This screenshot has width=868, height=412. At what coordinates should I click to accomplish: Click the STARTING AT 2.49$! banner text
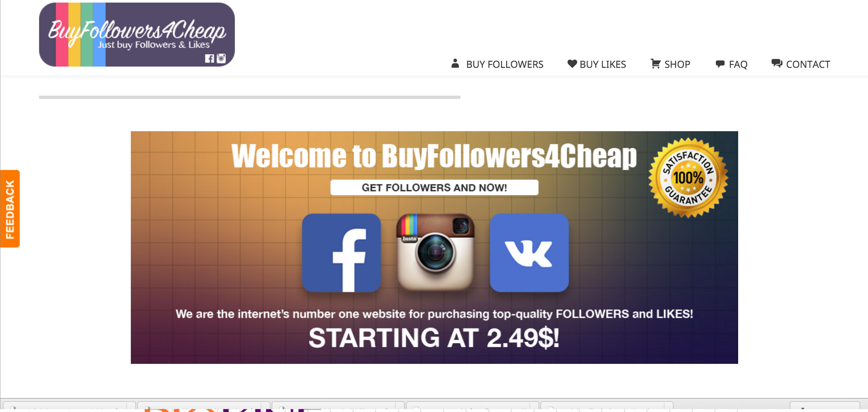tap(434, 338)
